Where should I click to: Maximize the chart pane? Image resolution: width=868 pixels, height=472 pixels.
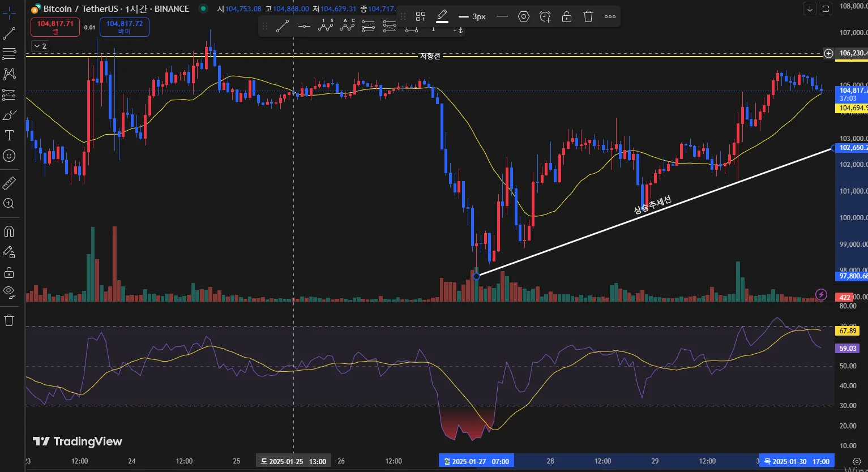point(826,8)
